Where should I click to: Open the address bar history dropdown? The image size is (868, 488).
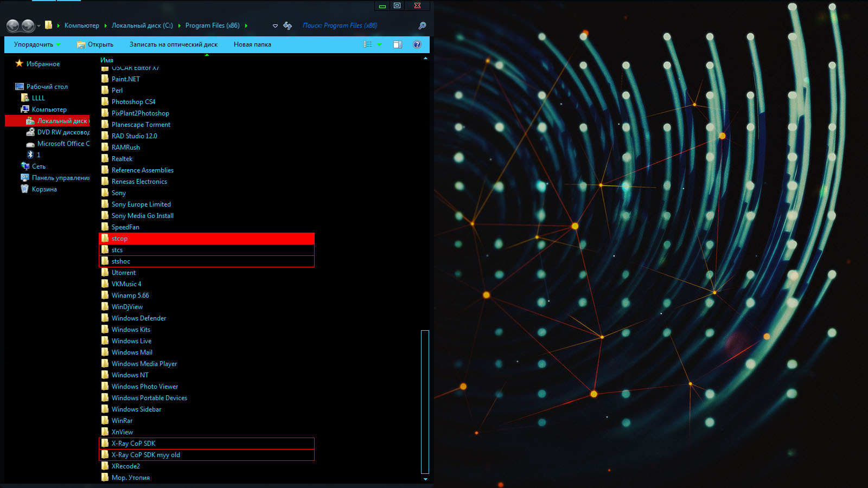275,25
